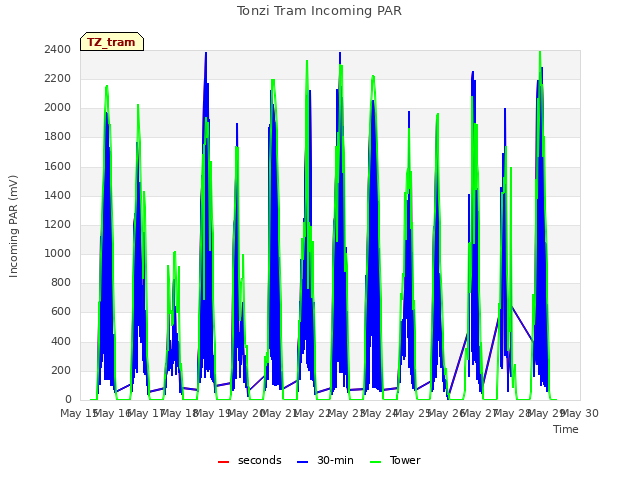Click the 1400 y-axis tick label
Screen dimensions: 640x480
58,196
